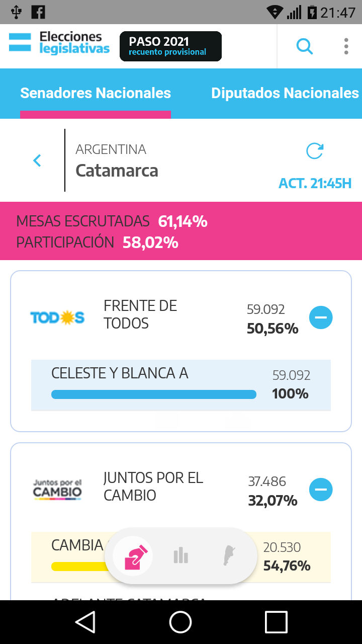Tap the Elecciones legislativas logo
Screen dimensions: 362x644
coord(59,43)
